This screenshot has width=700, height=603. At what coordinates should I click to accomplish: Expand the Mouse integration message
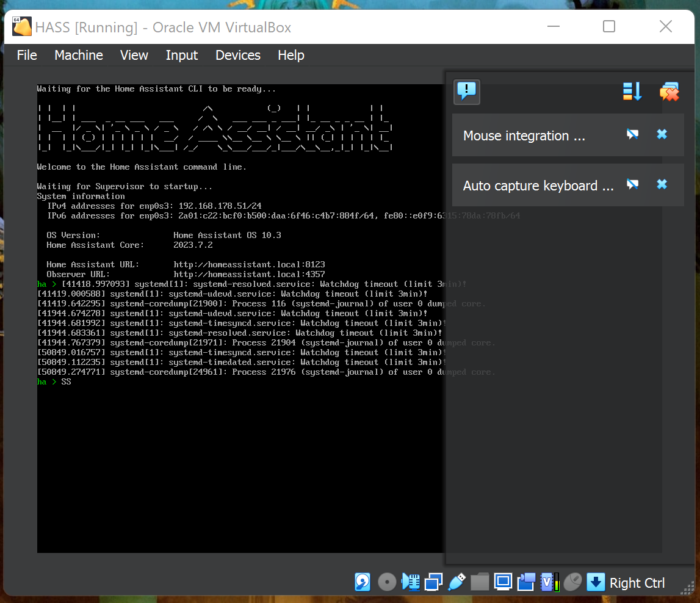click(524, 135)
